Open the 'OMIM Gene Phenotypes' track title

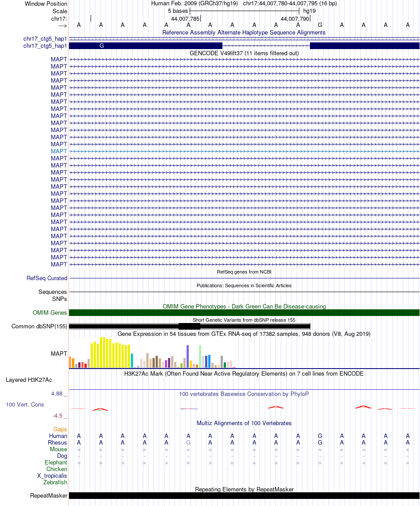tap(244, 306)
